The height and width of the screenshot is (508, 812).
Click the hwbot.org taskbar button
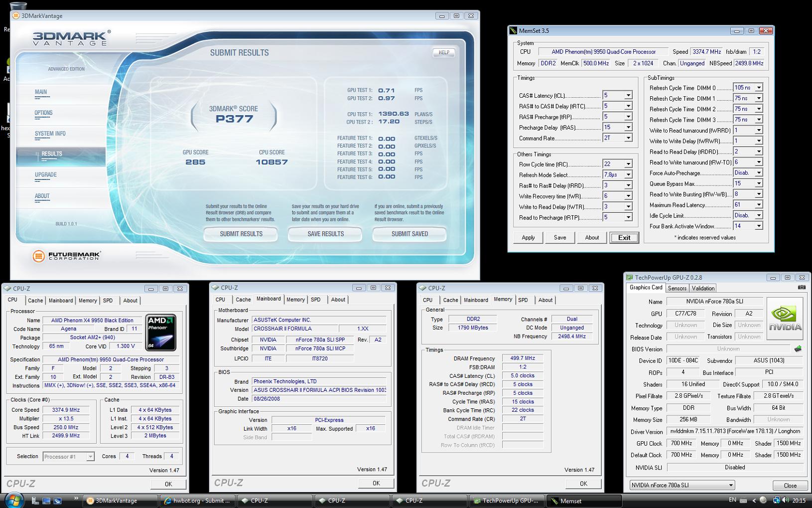pyautogui.click(x=197, y=501)
